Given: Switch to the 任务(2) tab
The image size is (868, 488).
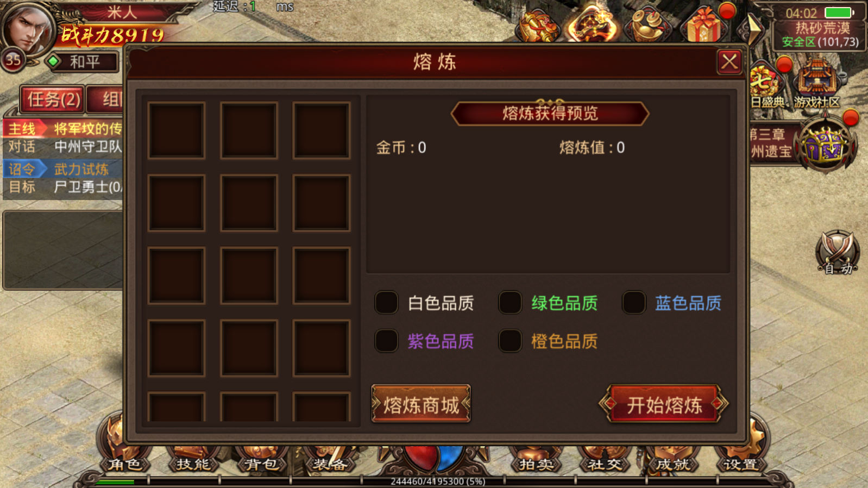Looking at the screenshot, I should pos(53,99).
